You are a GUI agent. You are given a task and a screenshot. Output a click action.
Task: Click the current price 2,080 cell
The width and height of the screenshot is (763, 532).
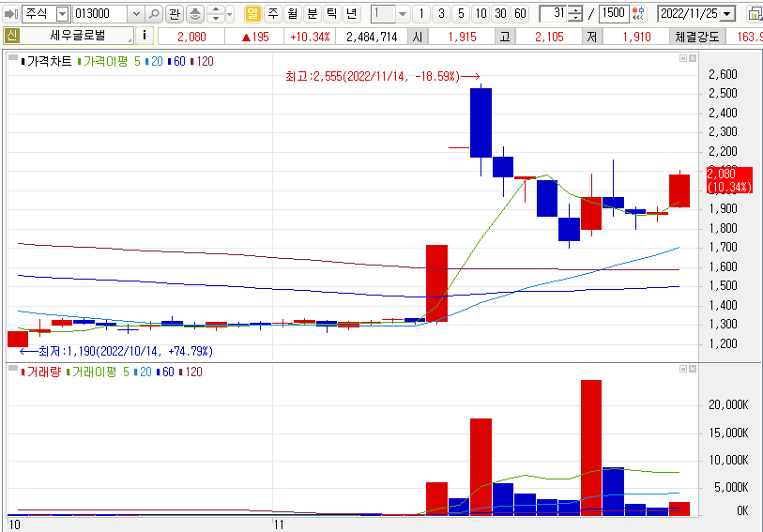pyautogui.click(x=191, y=37)
